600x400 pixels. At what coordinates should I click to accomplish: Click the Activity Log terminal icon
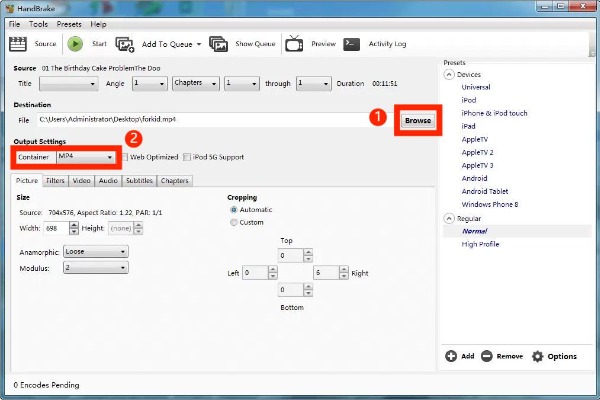(352, 44)
